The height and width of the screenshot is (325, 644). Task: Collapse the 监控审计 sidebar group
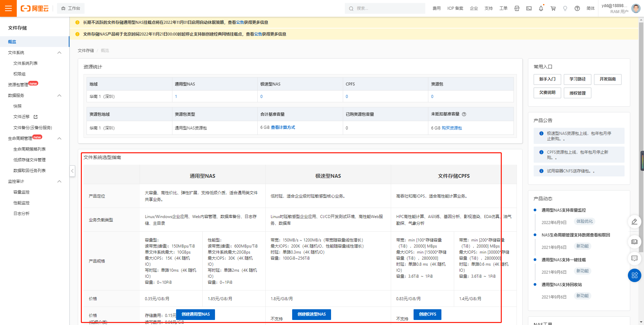59,181
